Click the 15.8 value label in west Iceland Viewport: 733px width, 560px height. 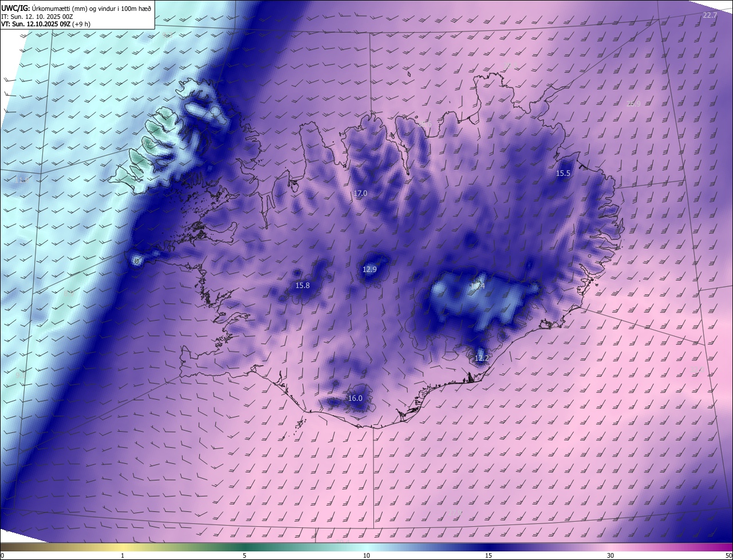[302, 285]
